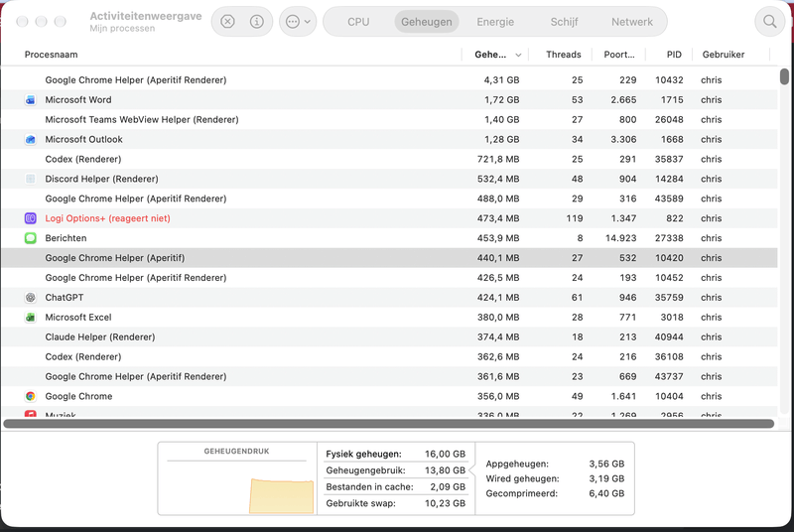The image size is (794, 532).
Task: Click the 119 threads value
Action: pyautogui.click(x=575, y=218)
